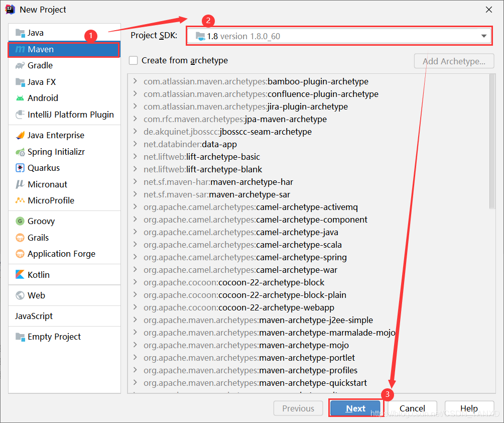Click the Android robot icon
The image size is (504, 423).
(x=20, y=98)
